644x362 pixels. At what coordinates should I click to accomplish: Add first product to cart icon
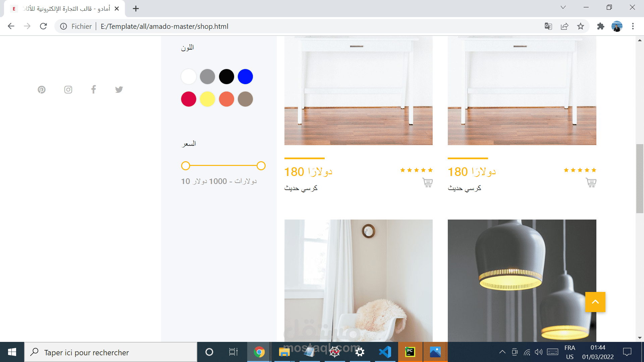[x=427, y=183]
